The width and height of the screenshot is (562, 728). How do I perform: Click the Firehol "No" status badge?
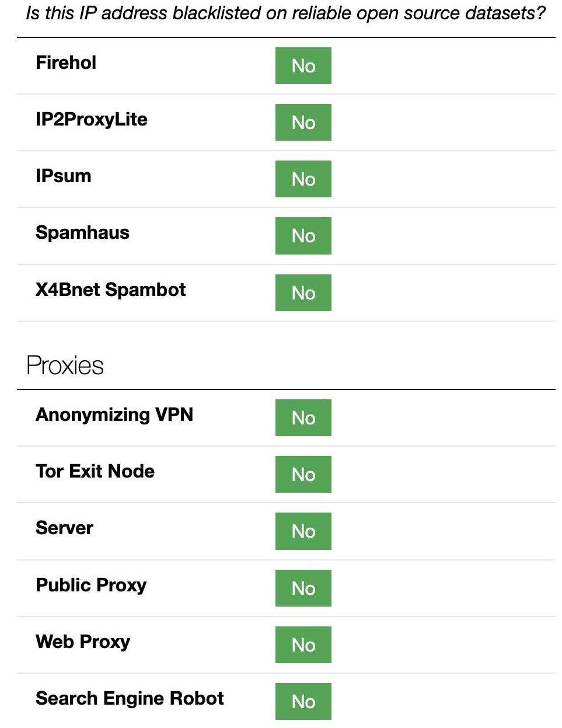click(x=303, y=65)
